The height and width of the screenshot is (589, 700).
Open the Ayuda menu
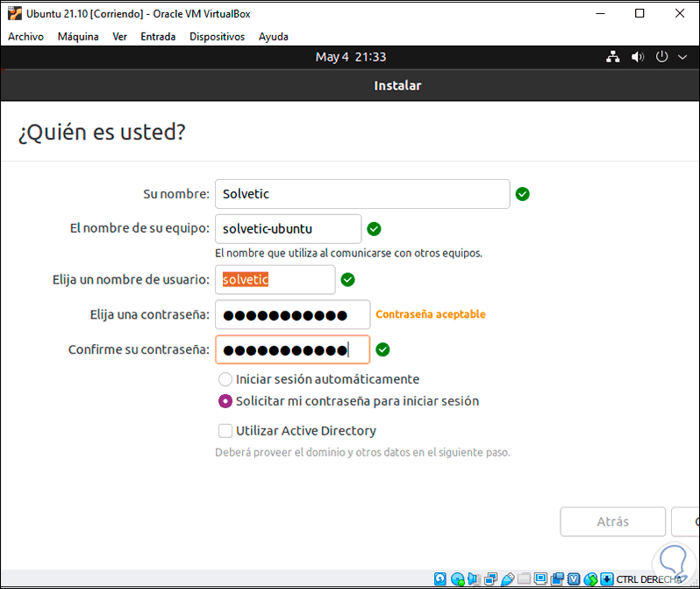(x=273, y=37)
